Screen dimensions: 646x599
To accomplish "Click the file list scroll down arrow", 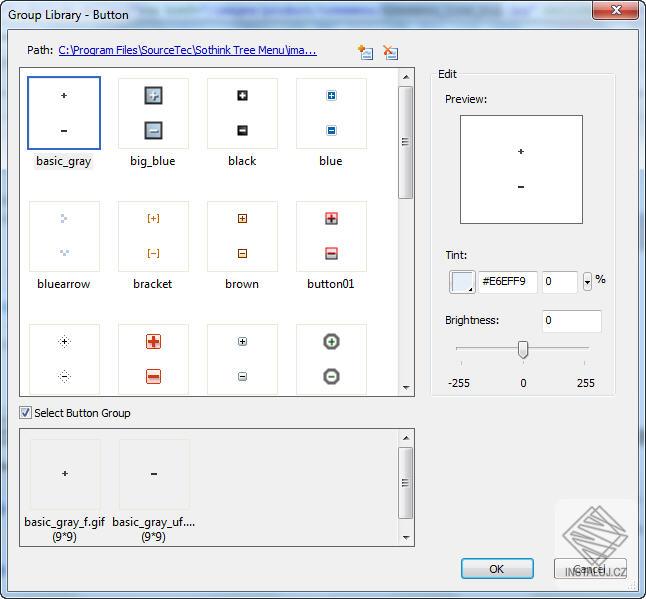I will tap(406, 537).
